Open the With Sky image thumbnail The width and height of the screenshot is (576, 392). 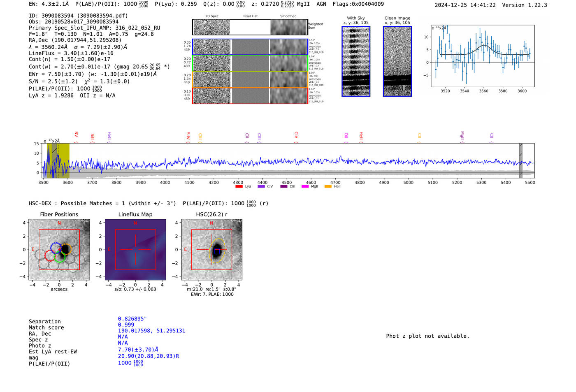[356, 61]
